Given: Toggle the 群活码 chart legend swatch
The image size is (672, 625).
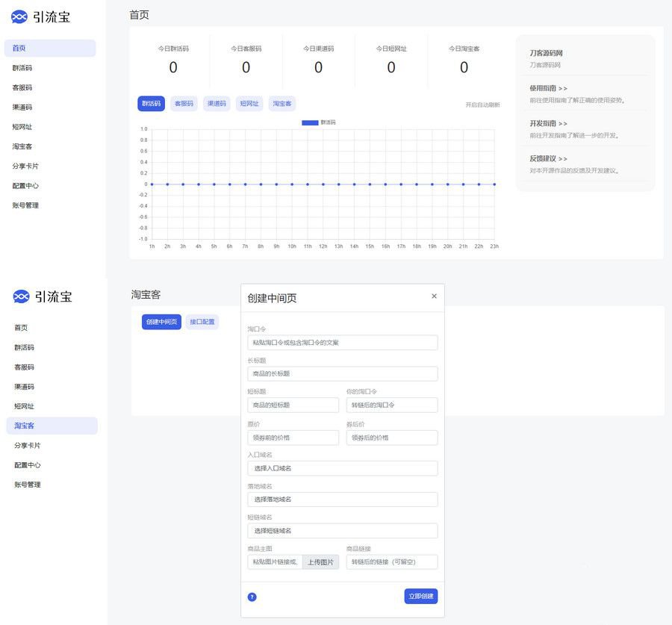Looking at the screenshot, I should (310, 122).
